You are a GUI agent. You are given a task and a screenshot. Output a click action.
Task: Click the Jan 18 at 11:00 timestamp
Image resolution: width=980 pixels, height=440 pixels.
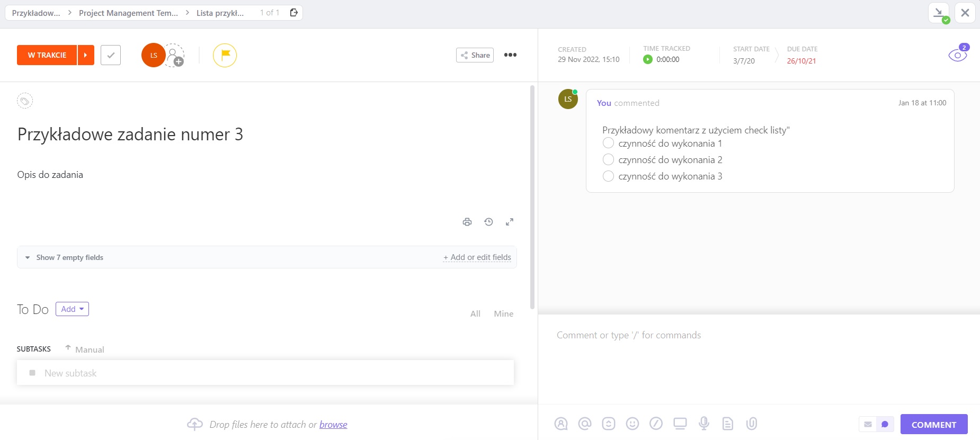[922, 103]
